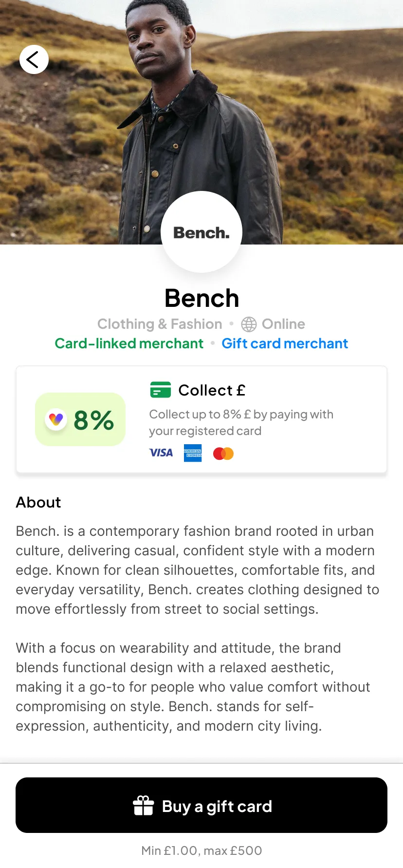Tap the Mastercard logo

pyautogui.click(x=223, y=453)
